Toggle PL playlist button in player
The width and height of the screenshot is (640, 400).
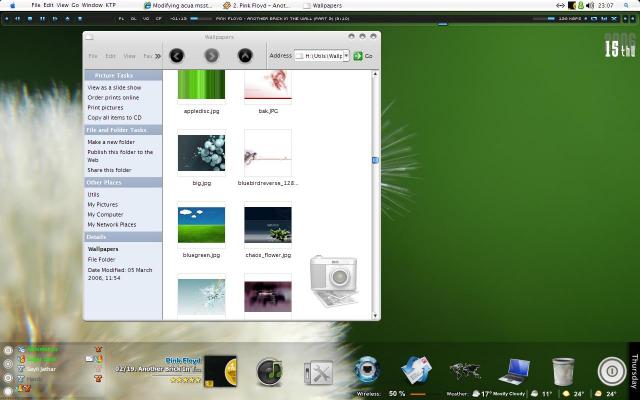pyautogui.click(x=121, y=18)
